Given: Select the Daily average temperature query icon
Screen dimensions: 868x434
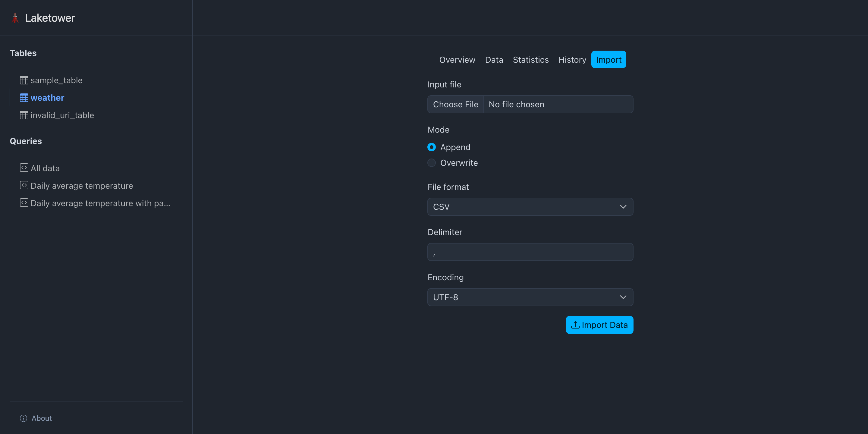Looking at the screenshot, I should (24, 185).
